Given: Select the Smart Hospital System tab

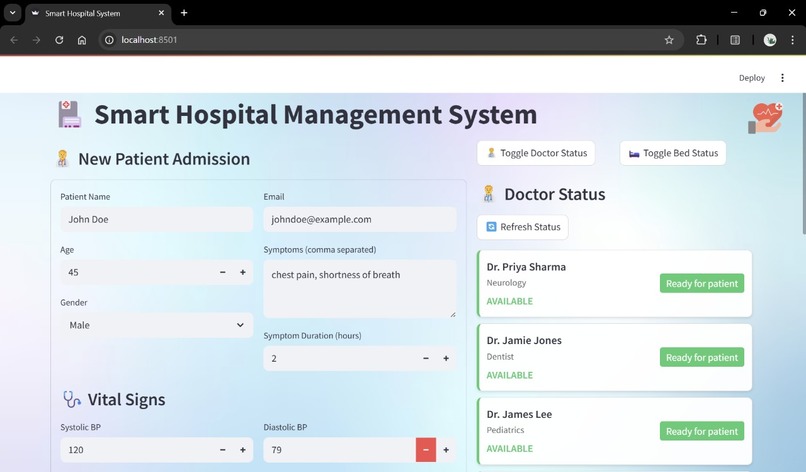Looking at the screenshot, I should [x=98, y=13].
